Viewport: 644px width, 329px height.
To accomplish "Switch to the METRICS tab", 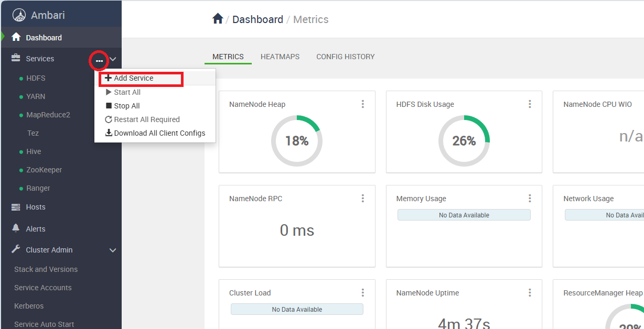I will pos(228,57).
